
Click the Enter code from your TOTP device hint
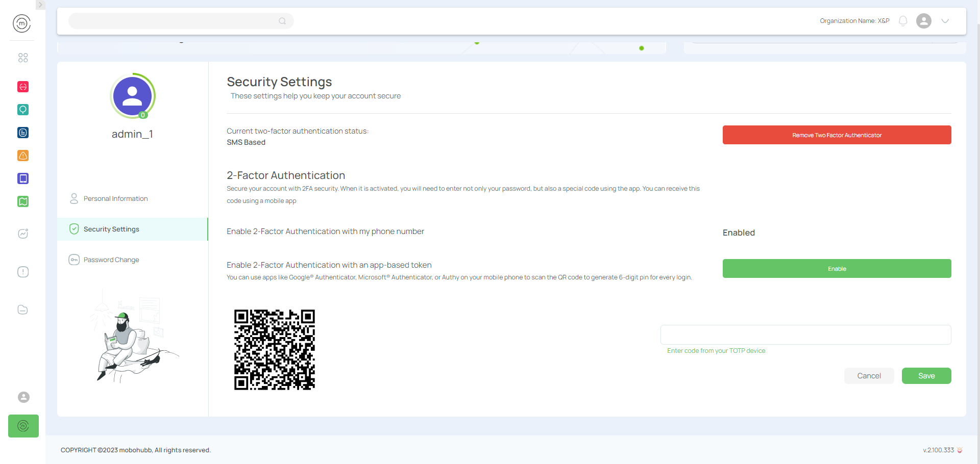(716, 351)
